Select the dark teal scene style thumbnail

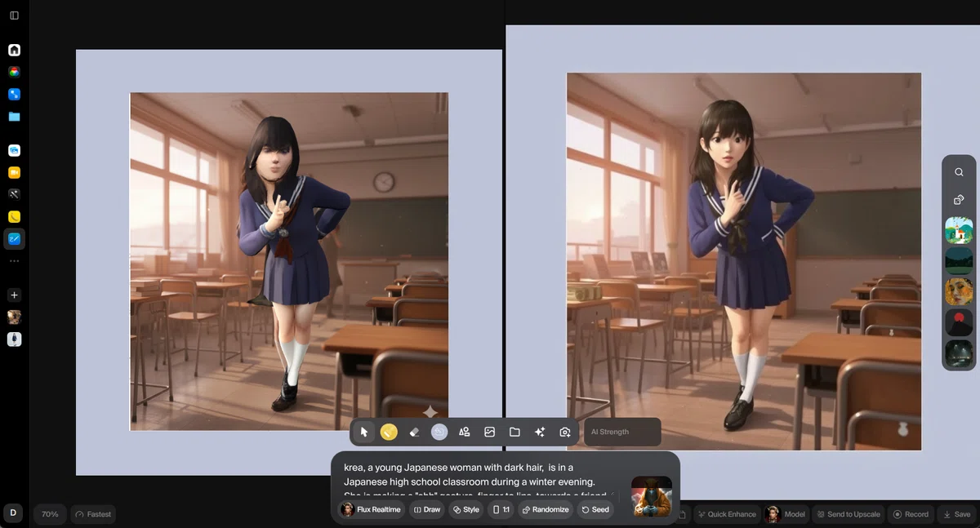pos(959,354)
